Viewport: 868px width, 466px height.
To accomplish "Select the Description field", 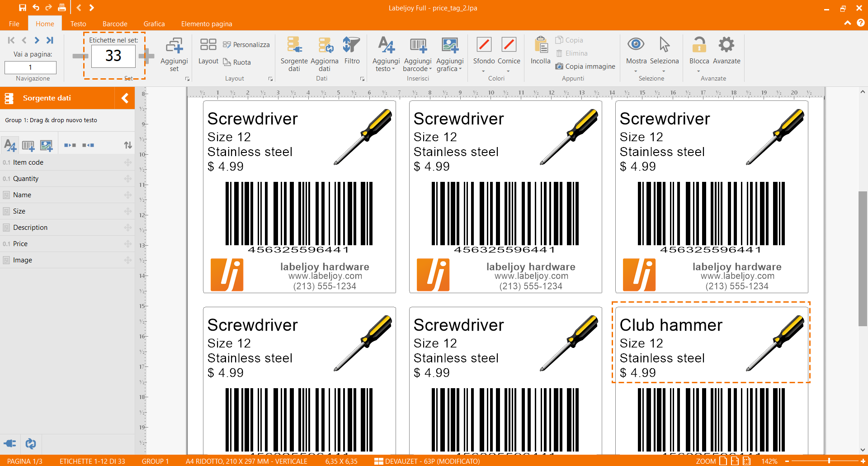I will [67, 228].
